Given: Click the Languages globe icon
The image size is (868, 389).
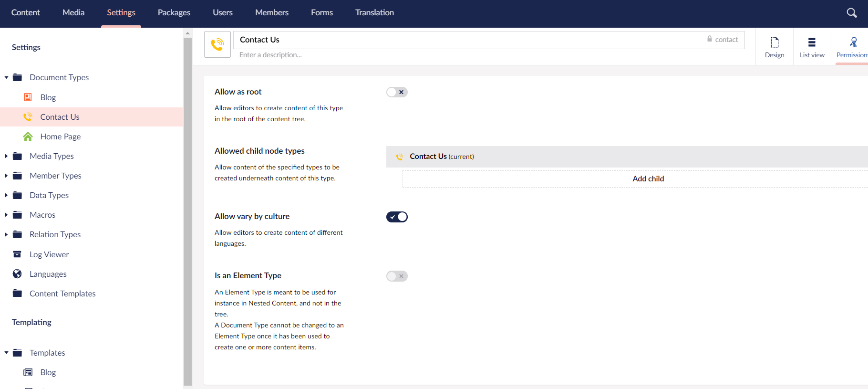Looking at the screenshot, I should (x=17, y=274).
